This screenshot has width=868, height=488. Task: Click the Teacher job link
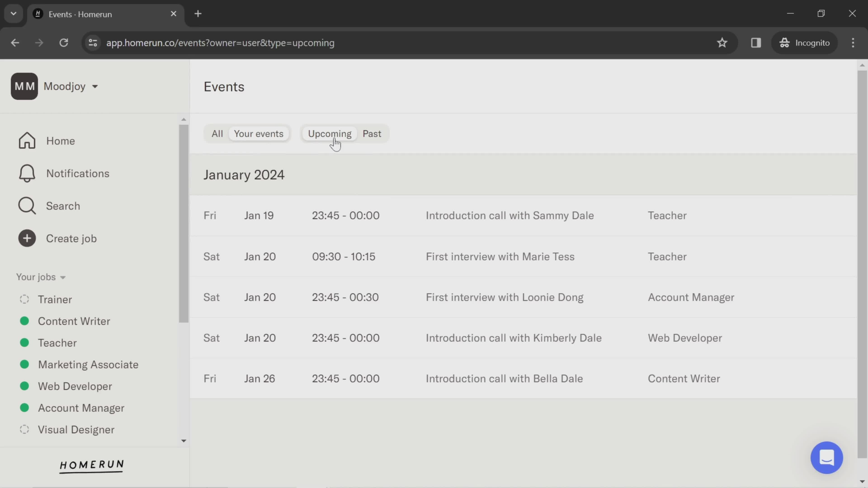(57, 343)
